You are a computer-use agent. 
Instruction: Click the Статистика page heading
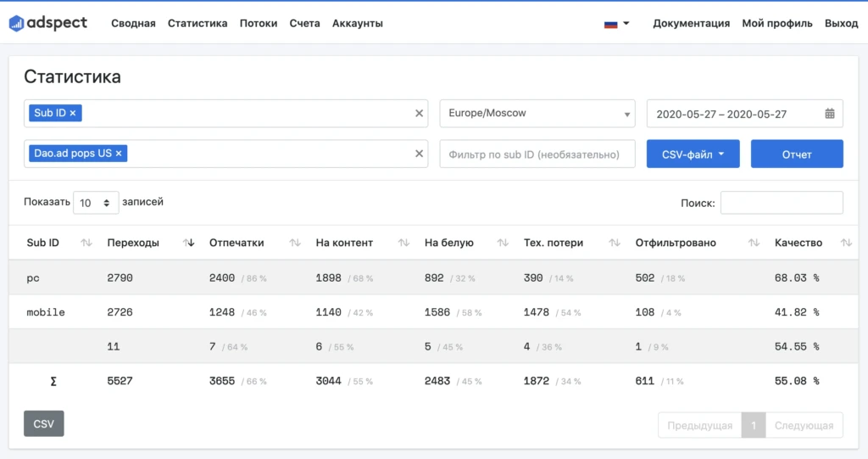click(x=73, y=76)
